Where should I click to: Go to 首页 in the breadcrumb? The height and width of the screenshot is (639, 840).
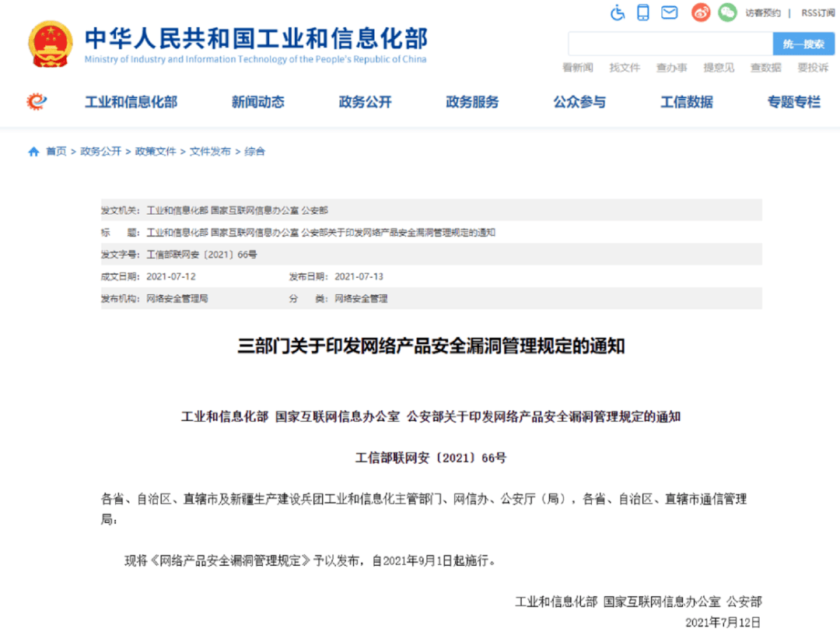pos(56,152)
